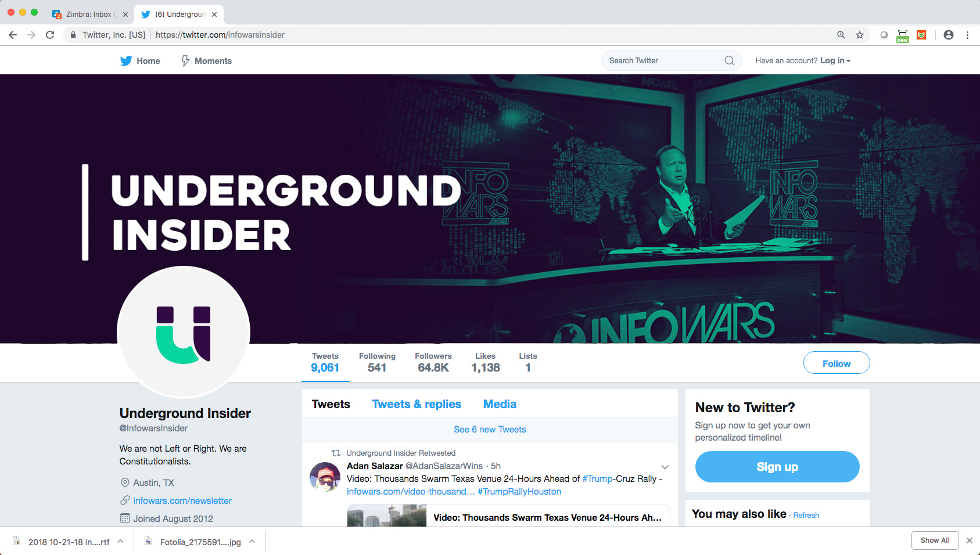Click the Refresh link beside You may also like
Screen dimensions: 980x555
(x=806, y=515)
